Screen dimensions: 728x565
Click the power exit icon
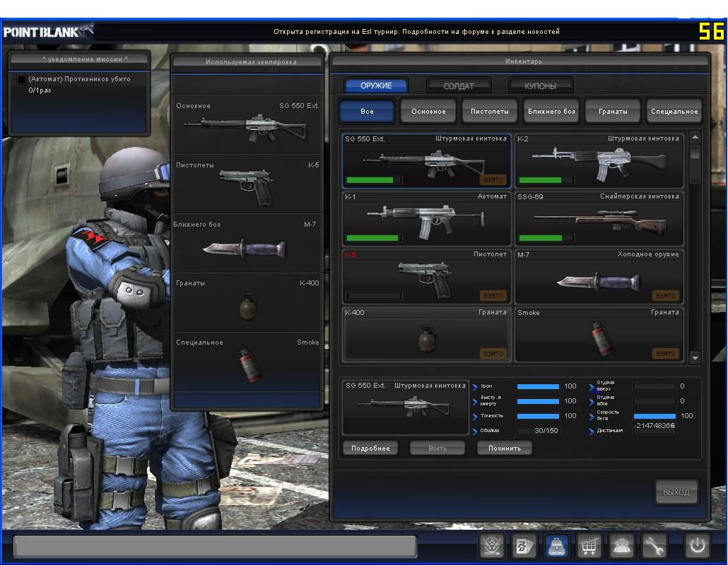coord(696,546)
